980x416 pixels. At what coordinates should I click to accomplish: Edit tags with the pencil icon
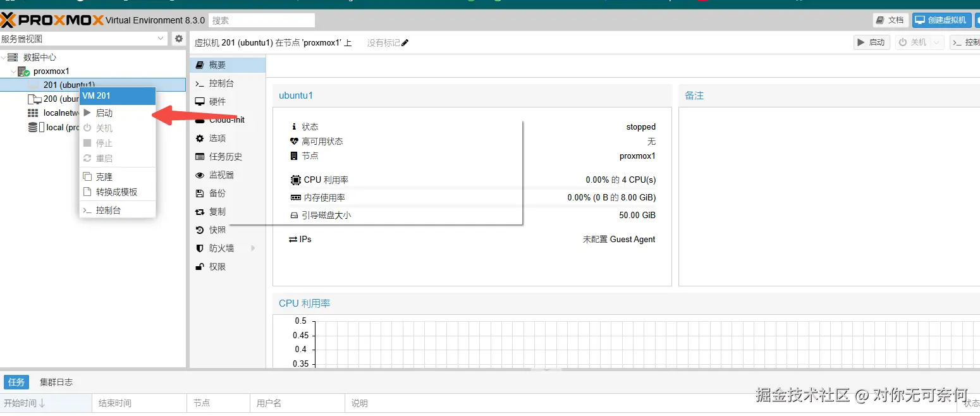point(405,43)
